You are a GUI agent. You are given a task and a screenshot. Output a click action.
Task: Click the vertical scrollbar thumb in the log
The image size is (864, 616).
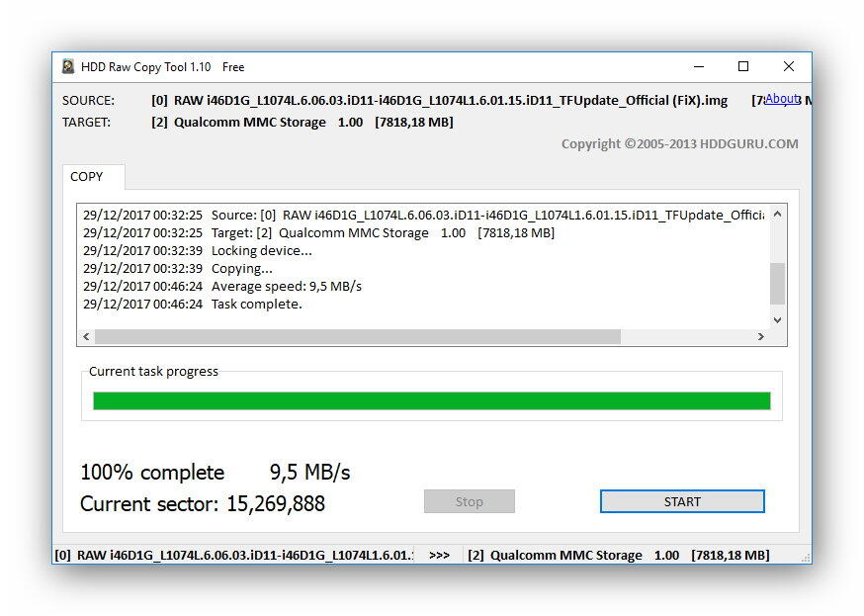click(x=777, y=283)
